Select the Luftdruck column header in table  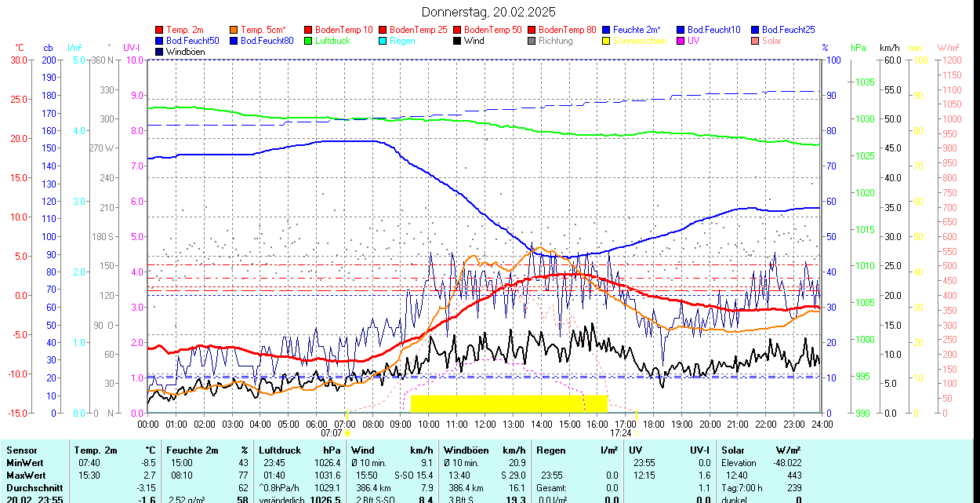coord(278,450)
